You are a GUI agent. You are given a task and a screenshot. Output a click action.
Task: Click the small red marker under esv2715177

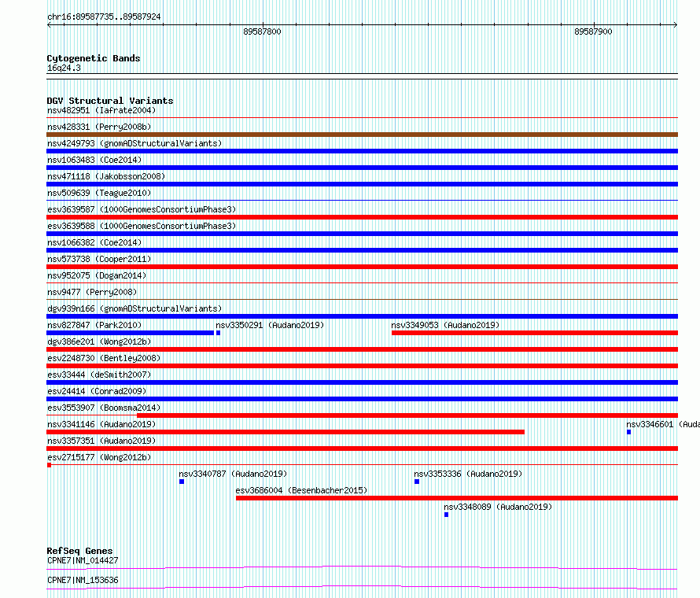tap(49, 465)
